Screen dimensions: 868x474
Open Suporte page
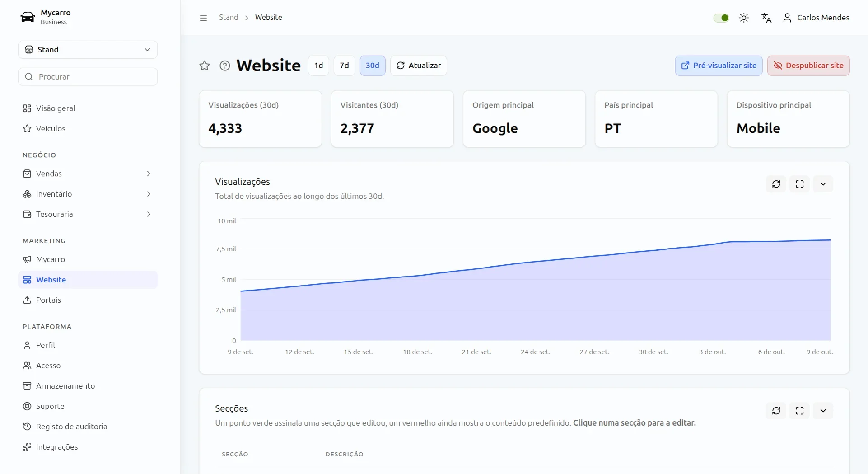click(88, 406)
